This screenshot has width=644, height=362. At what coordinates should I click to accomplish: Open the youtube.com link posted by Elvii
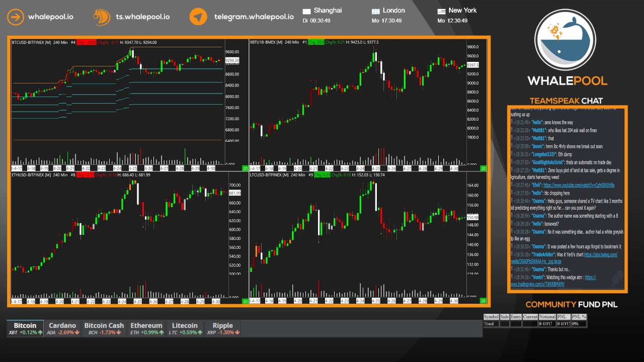coord(579,186)
